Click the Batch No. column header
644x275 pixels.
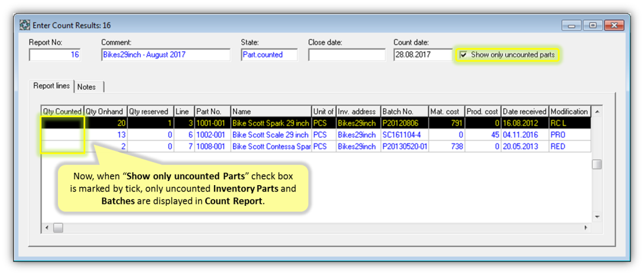(x=404, y=111)
